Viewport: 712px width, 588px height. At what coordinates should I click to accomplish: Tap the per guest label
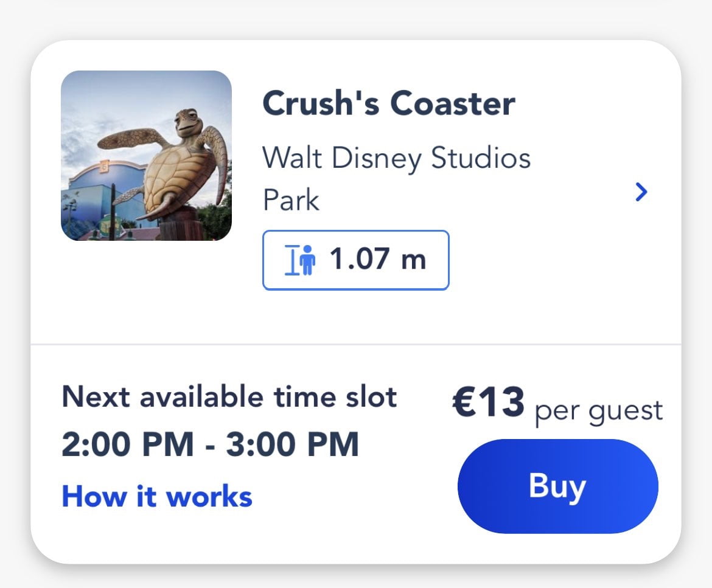(598, 411)
